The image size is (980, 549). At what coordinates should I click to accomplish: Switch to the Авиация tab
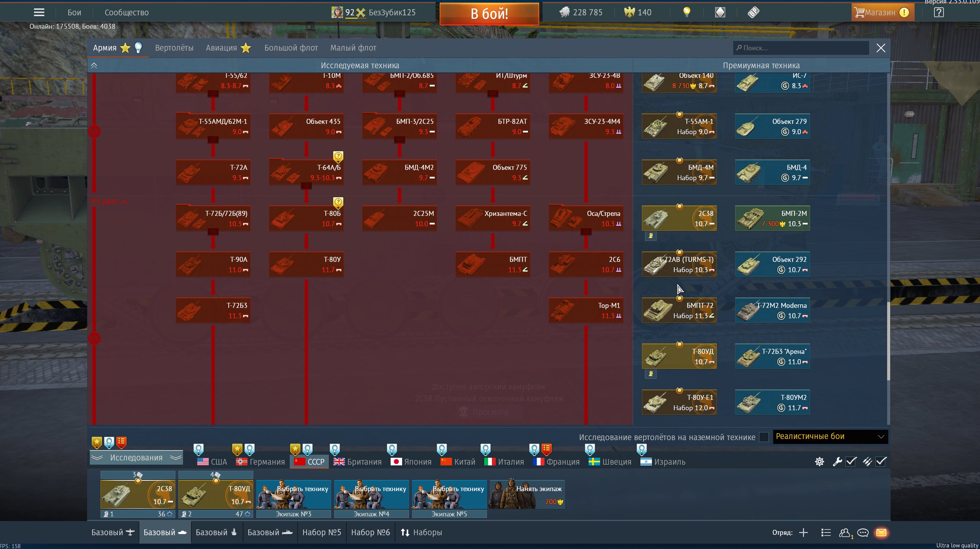[x=221, y=48]
